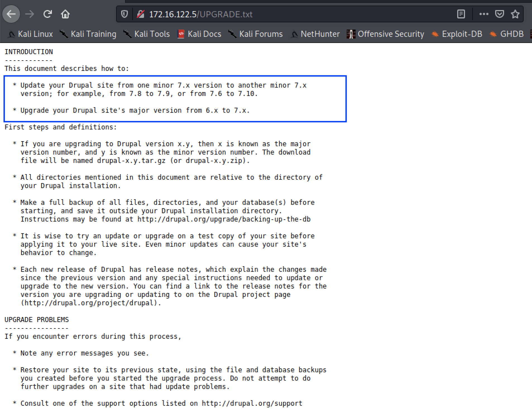
Task: Click the 'you created before you started' line
Action: (x=165, y=378)
